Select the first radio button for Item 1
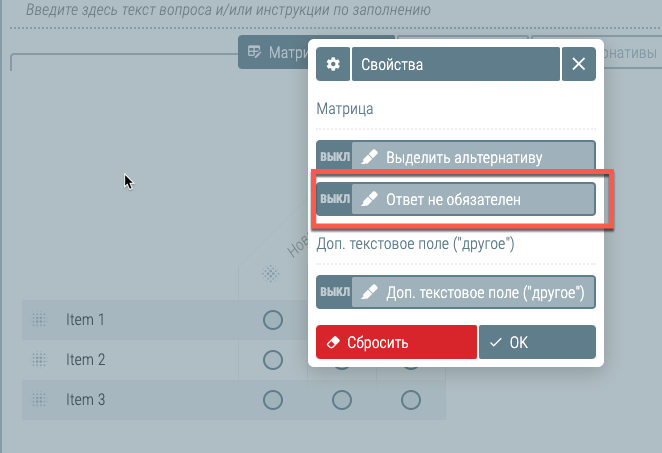Screen dimensions: 662x453 [x=273, y=320]
